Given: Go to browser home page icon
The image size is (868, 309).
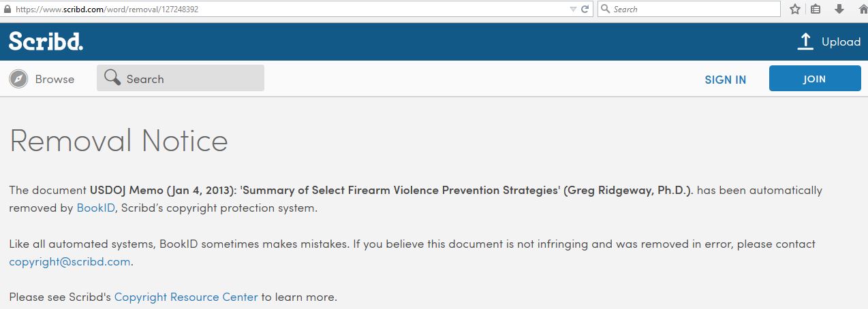Looking at the screenshot, I should tap(861, 10).
